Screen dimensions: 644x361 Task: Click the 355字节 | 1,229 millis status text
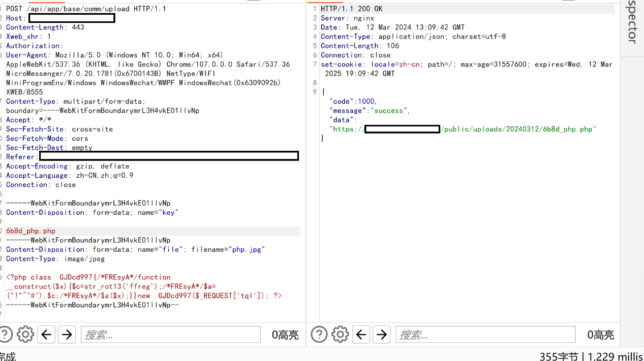coord(591,356)
